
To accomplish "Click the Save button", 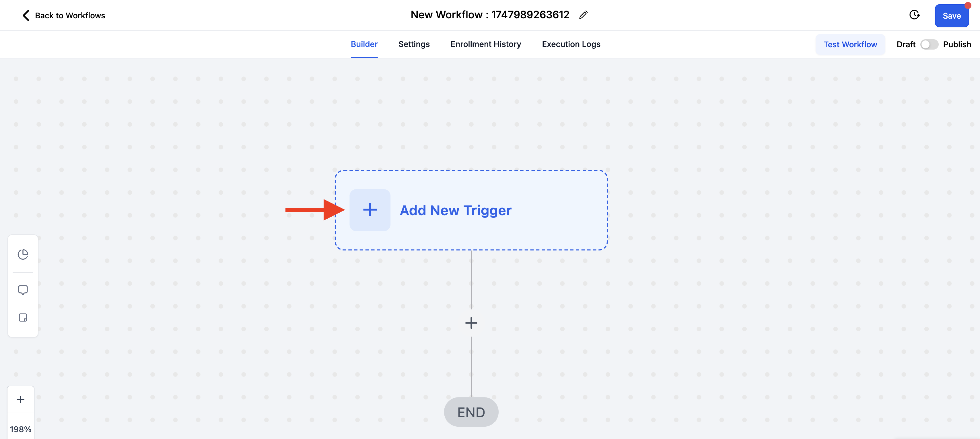I will coord(951,16).
